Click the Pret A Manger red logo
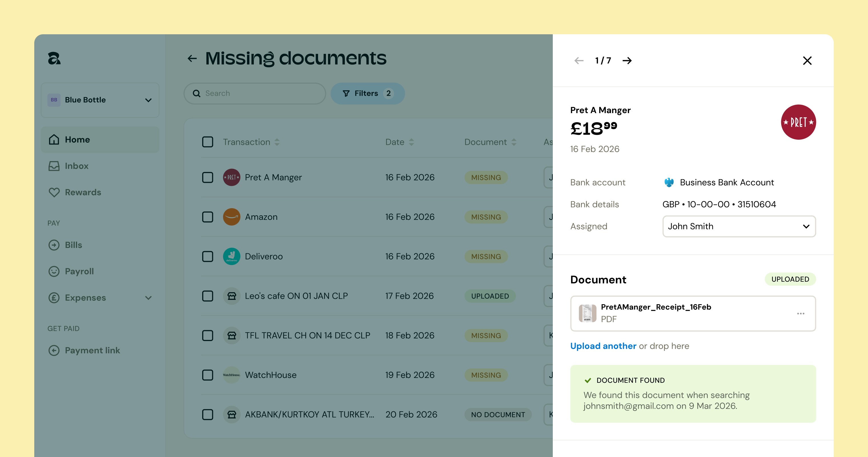The image size is (868, 457). tap(798, 122)
